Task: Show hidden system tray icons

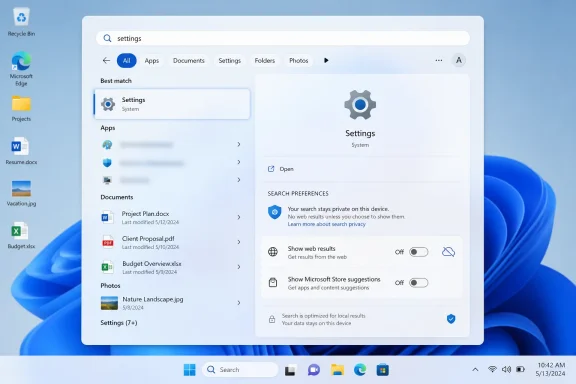Action: pyautogui.click(x=475, y=370)
